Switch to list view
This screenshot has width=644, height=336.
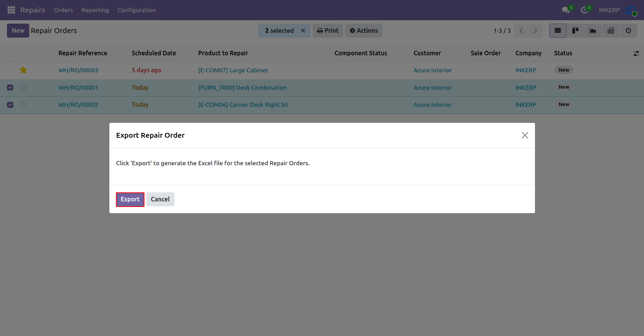(x=558, y=31)
